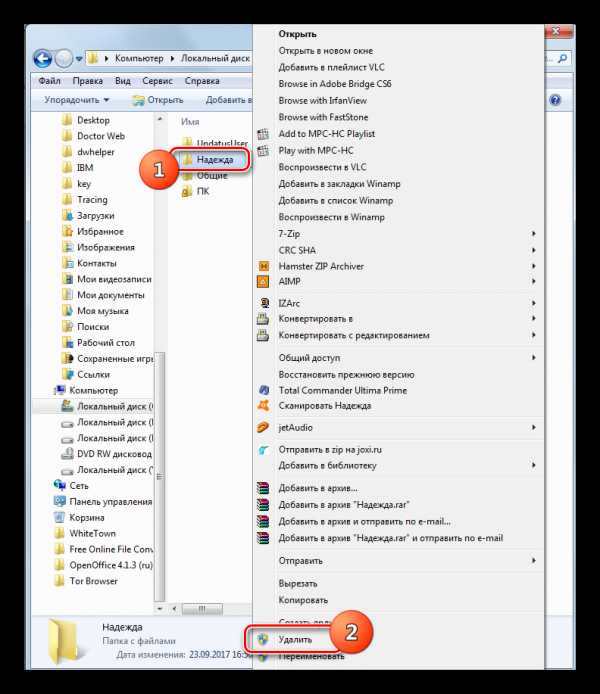Click the Сканировать Надежда antivirus icon
600x694 pixels.
coord(263,405)
